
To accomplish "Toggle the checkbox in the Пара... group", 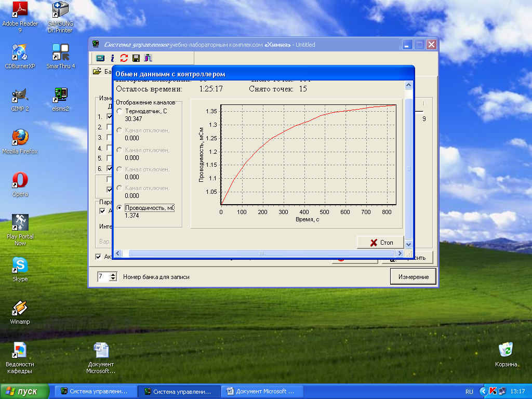I will pos(102,211).
